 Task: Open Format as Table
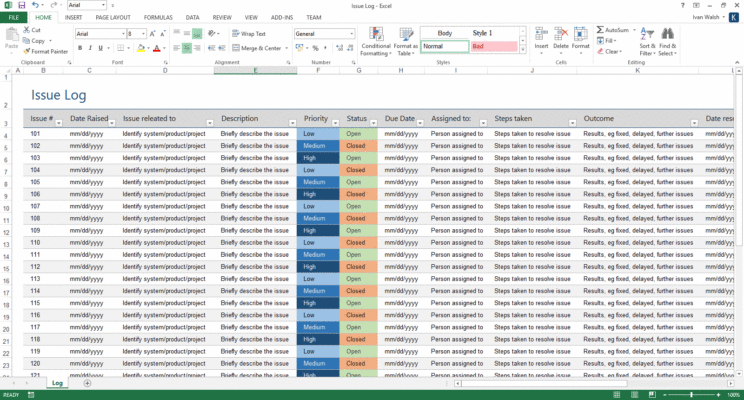405,42
